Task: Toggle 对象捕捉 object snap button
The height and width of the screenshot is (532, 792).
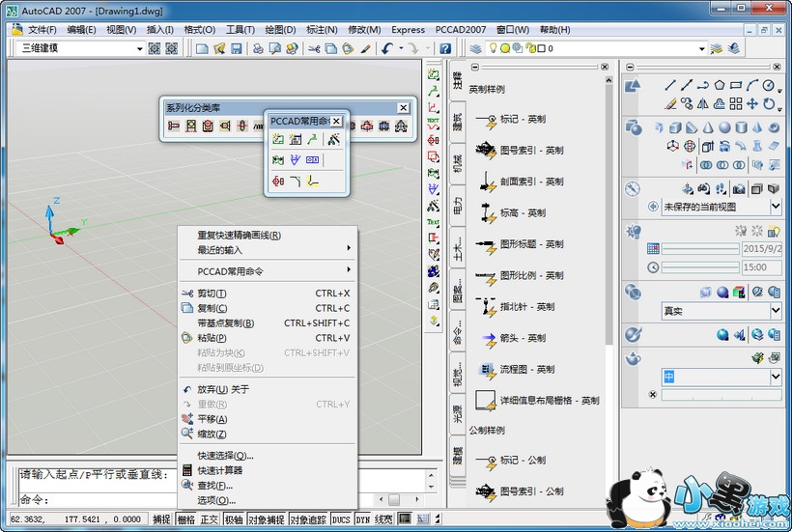Action: pyautogui.click(x=268, y=519)
